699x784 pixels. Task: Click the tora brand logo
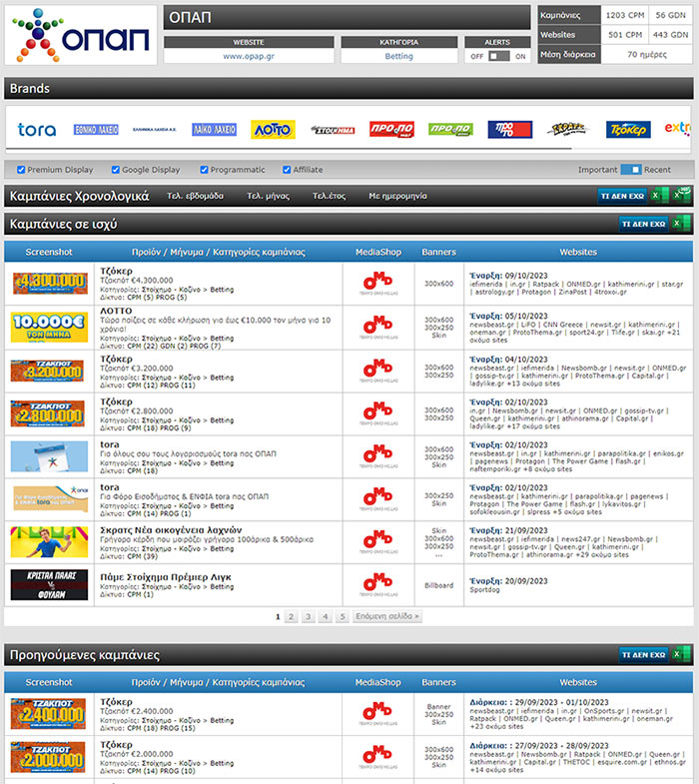coord(37,130)
